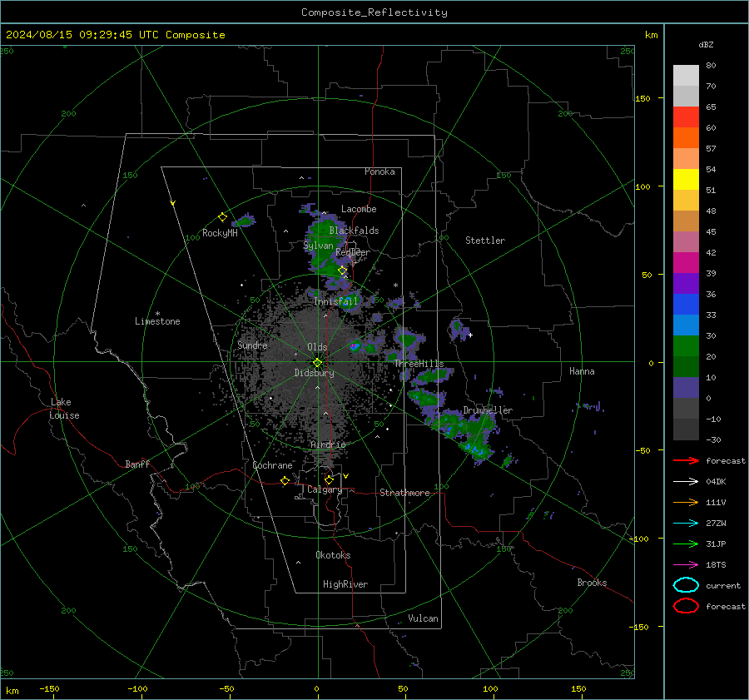Click the Cochrane city label
Screen dimensions: 749x700
click(x=272, y=465)
